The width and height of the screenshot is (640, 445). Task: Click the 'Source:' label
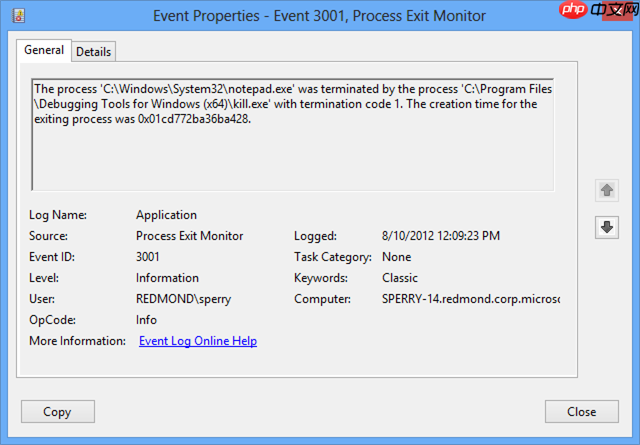(x=48, y=236)
